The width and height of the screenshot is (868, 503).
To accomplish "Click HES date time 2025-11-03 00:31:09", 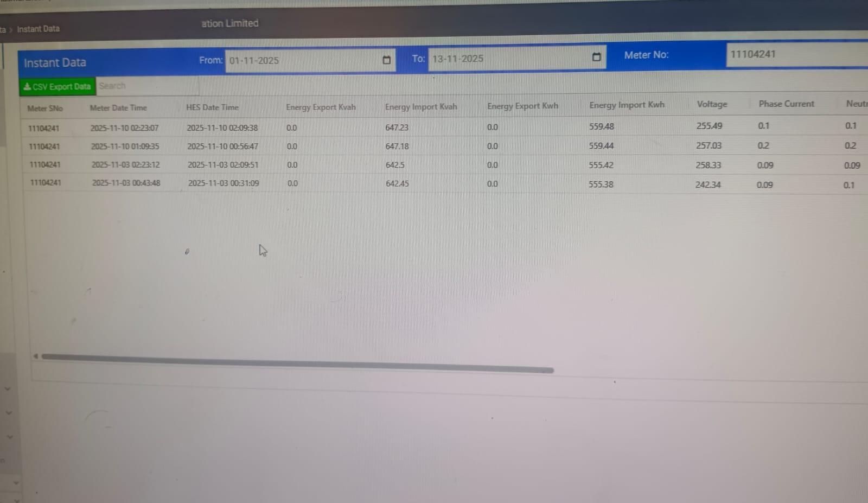I will (224, 183).
